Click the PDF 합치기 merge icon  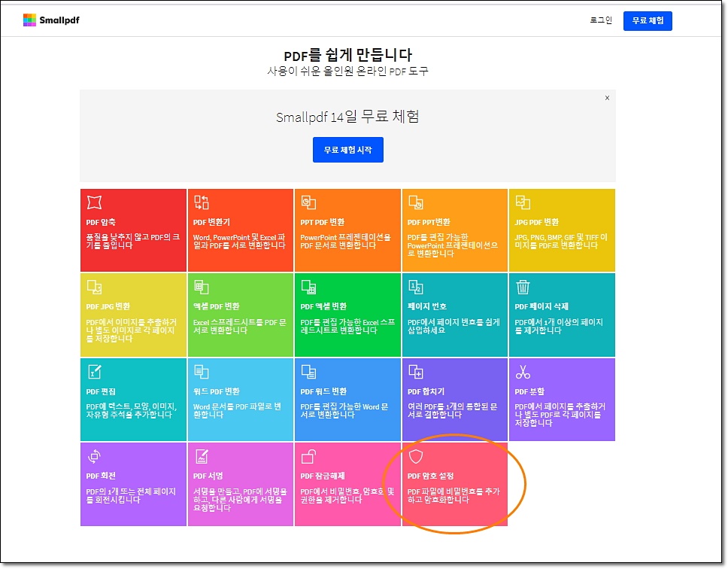click(416, 372)
